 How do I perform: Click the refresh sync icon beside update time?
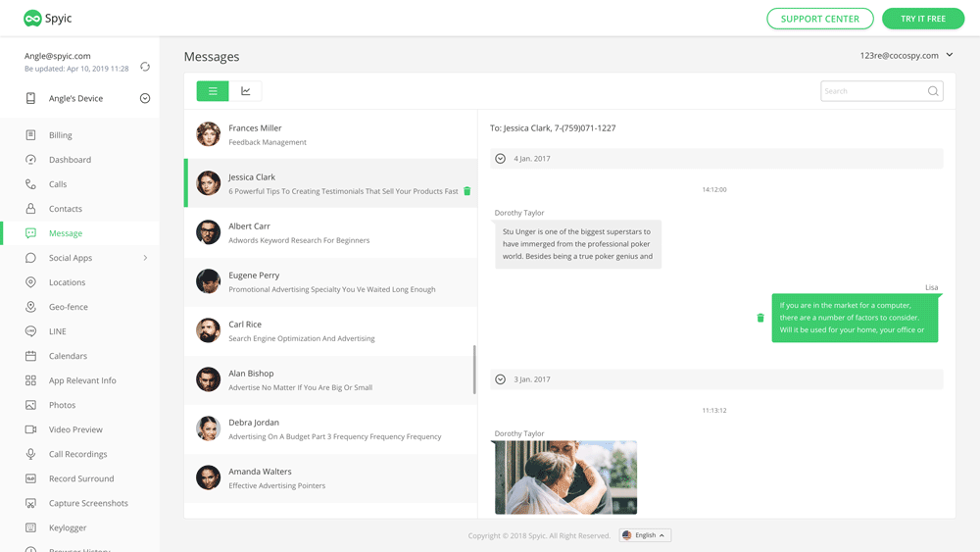(x=145, y=67)
